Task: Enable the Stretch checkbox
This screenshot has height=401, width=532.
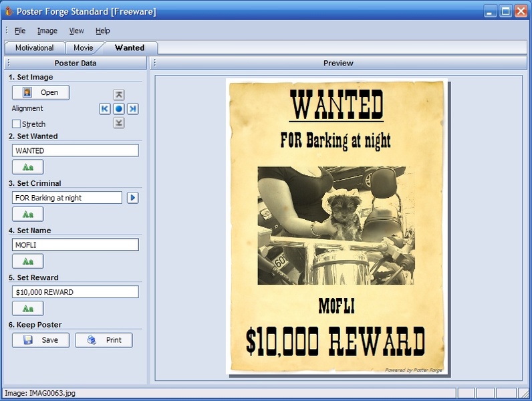Action: 16,124
